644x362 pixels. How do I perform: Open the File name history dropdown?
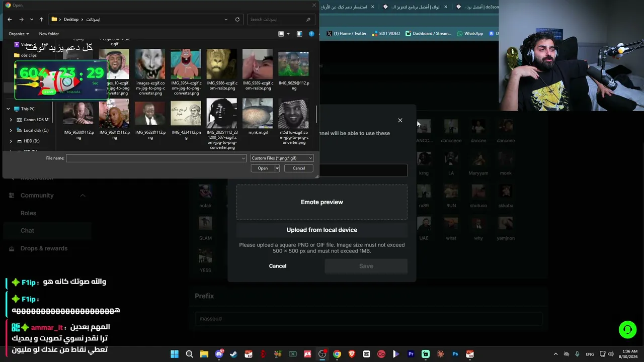pos(244,158)
